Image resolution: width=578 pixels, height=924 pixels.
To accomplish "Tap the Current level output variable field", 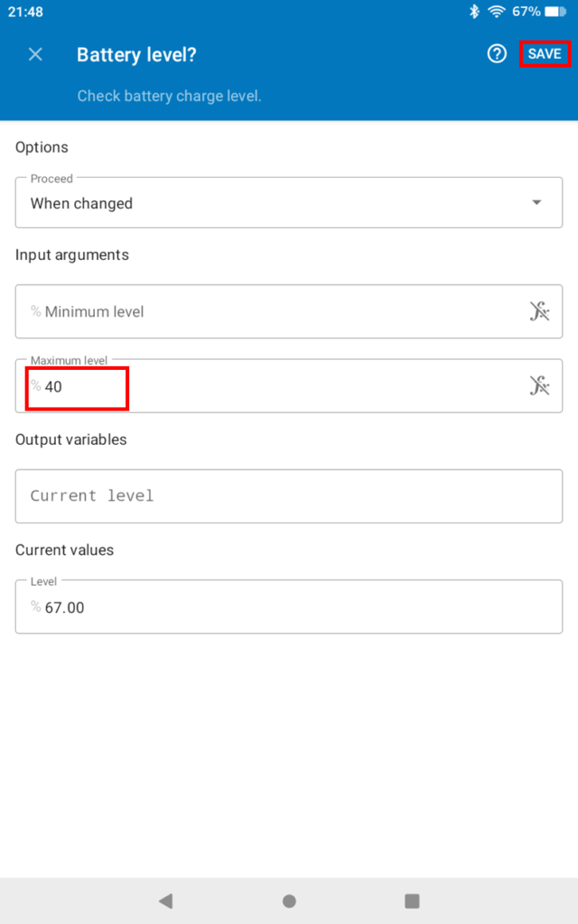I will click(288, 495).
